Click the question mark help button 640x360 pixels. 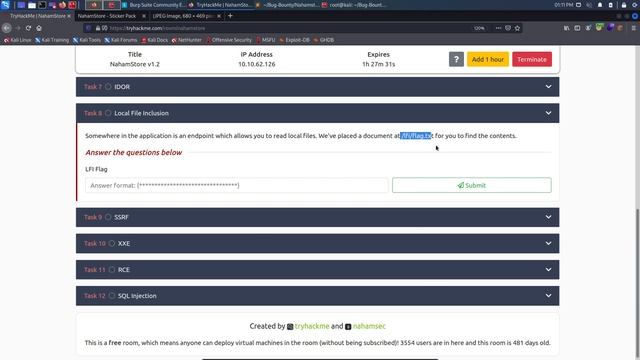456,59
